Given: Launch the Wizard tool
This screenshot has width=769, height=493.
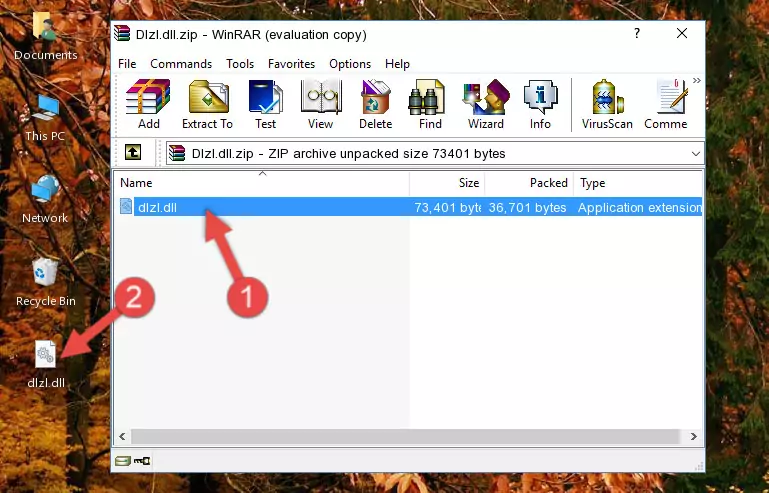Looking at the screenshot, I should [486, 104].
